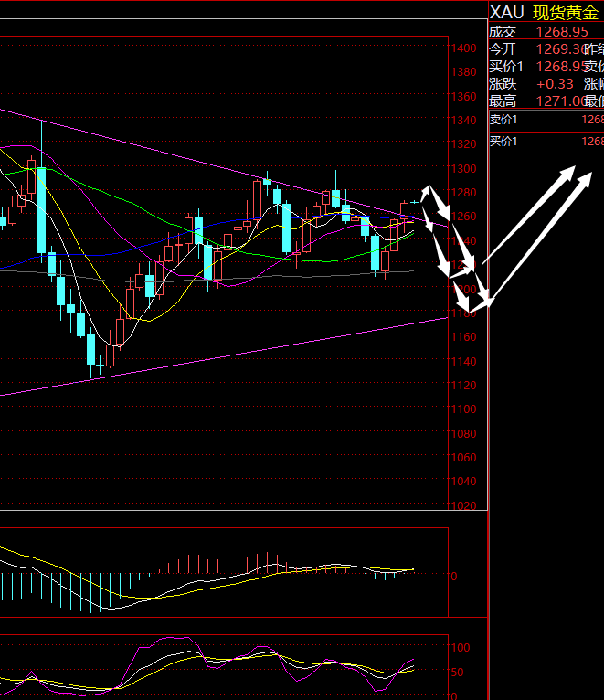Click the 1060 price axis label
The height and width of the screenshot is (700, 604).
[x=463, y=458]
